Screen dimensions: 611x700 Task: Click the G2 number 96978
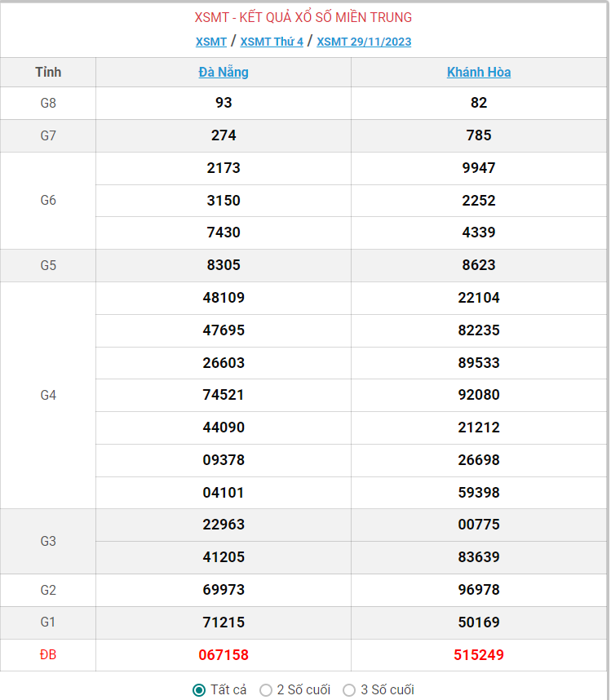tap(479, 590)
